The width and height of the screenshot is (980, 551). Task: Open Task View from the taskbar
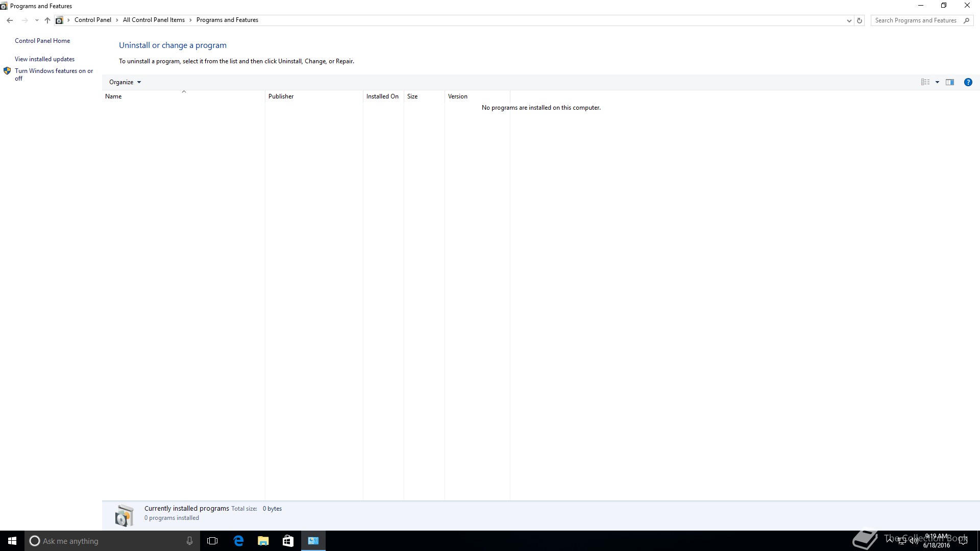(x=212, y=541)
